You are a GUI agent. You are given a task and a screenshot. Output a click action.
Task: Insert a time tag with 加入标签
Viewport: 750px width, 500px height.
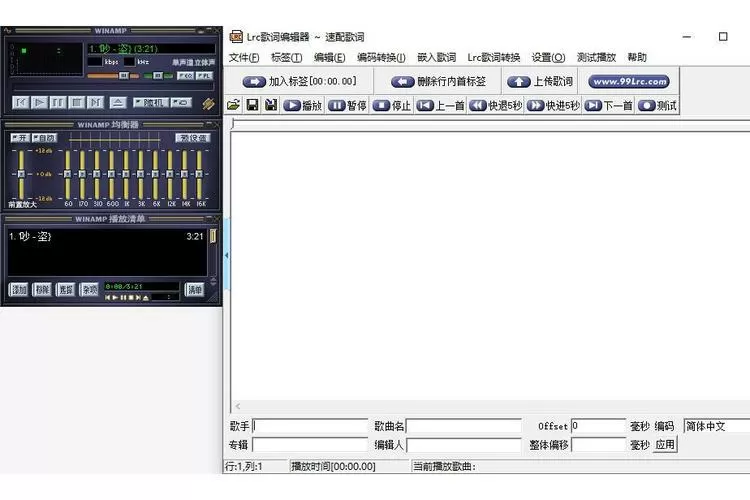coord(299,81)
